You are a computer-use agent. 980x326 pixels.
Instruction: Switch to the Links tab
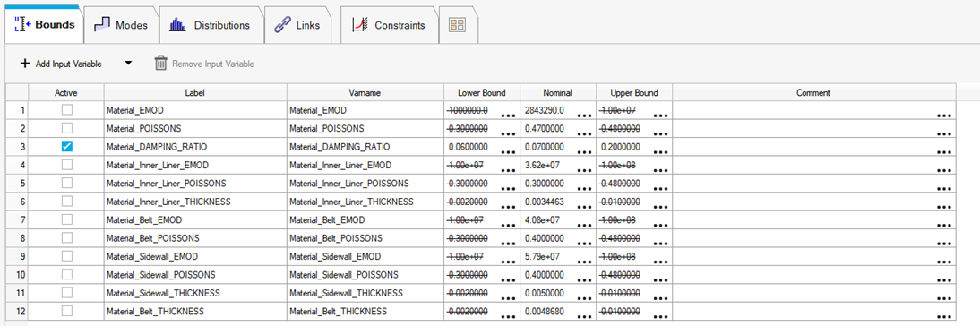(x=297, y=25)
